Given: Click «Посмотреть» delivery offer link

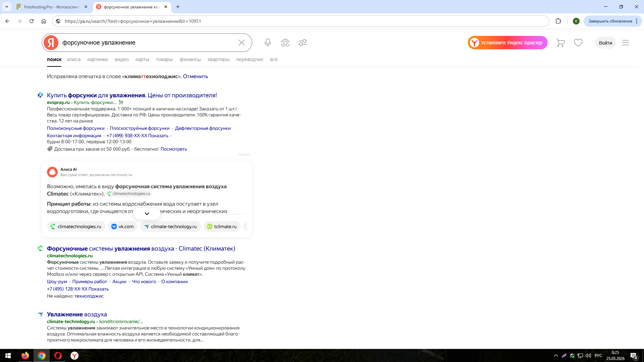Looking at the screenshot, I should (x=174, y=149).
